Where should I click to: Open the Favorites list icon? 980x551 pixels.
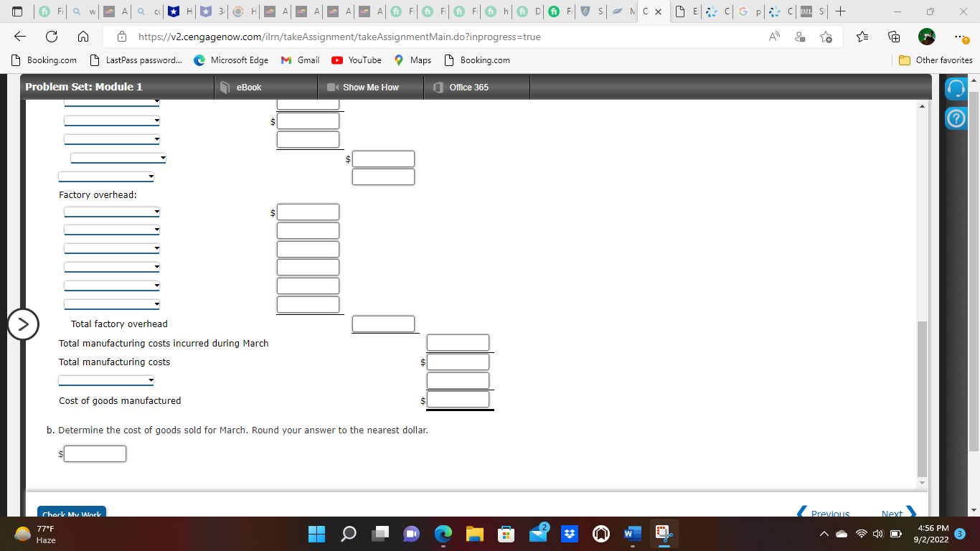point(863,37)
